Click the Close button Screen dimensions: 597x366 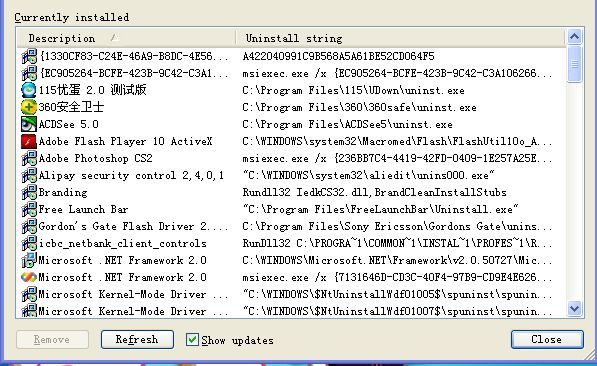click(x=547, y=339)
